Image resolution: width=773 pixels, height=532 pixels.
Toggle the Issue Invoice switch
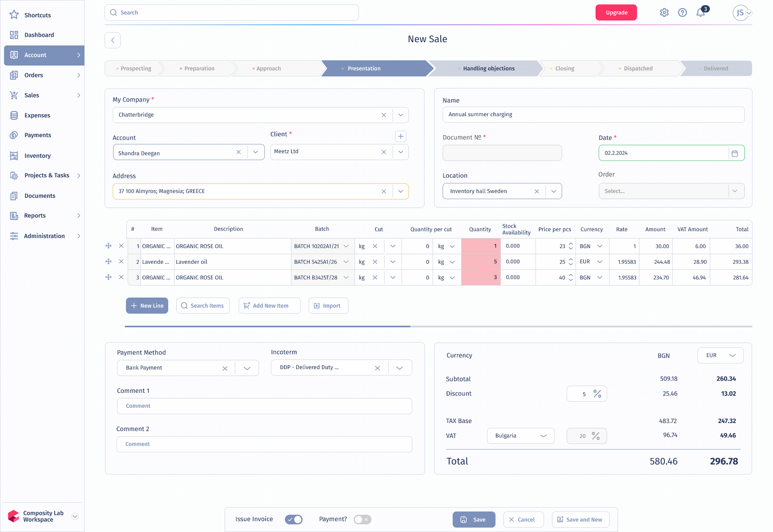point(294,519)
